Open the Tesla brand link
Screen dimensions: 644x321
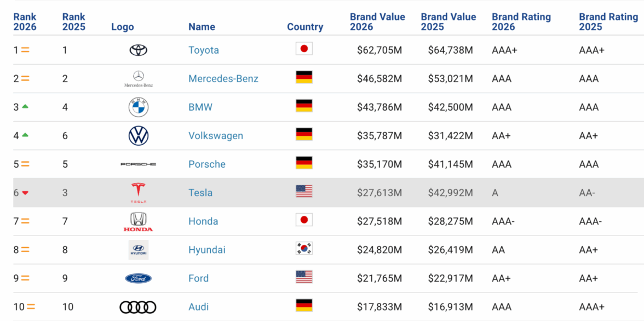pyautogui.click(x=200, y=193)
